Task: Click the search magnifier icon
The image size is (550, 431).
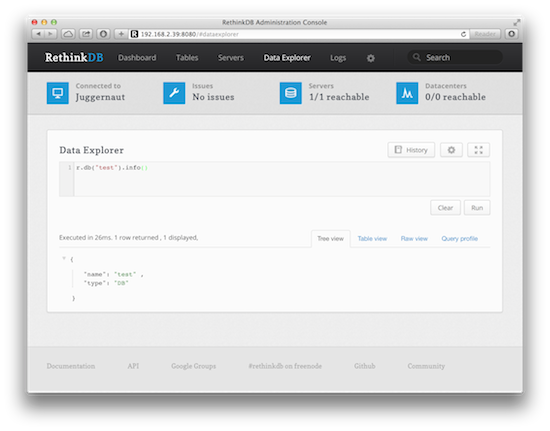Action: pos(416,57)
